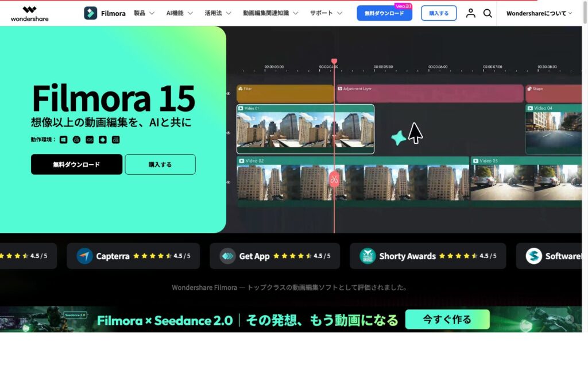Click the iOS icon under 動作環境
Viewport: 588px width, 368px height.
click(x=89, y=139)
